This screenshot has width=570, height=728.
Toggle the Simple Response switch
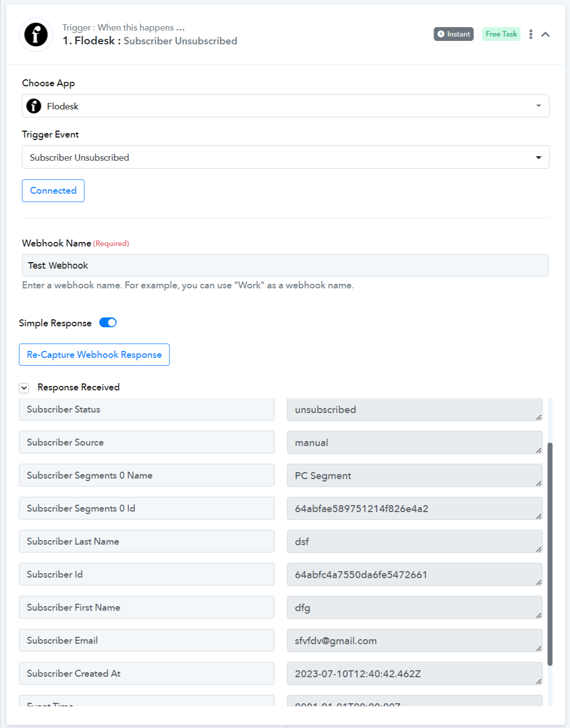click(x=108, y=322)
